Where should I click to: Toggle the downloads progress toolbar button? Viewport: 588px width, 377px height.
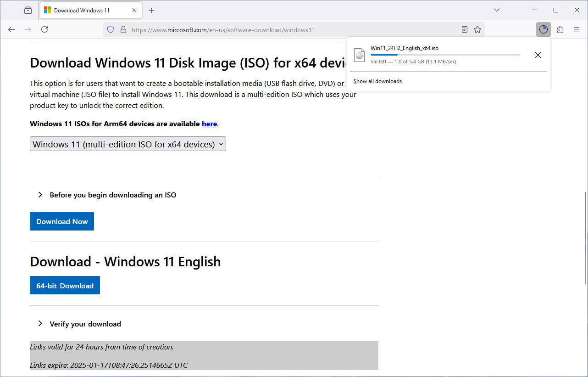tap(544, 29)
